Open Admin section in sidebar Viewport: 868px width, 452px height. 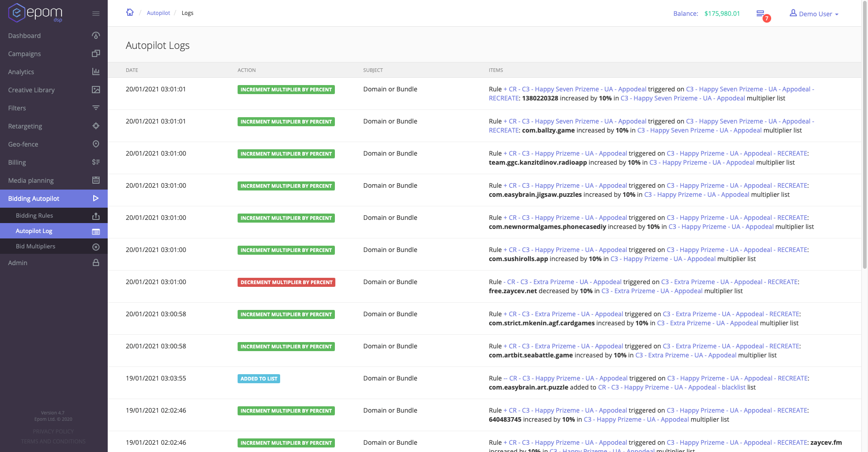[x=54, y=263]
